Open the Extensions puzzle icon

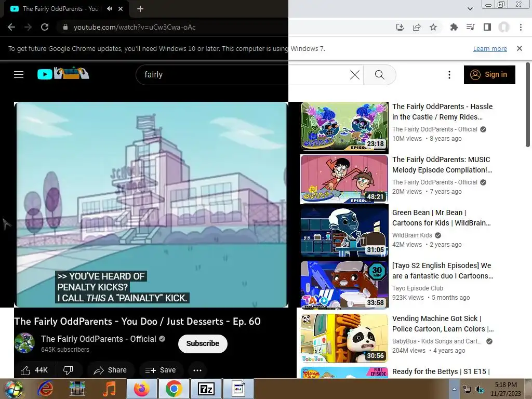454,27
